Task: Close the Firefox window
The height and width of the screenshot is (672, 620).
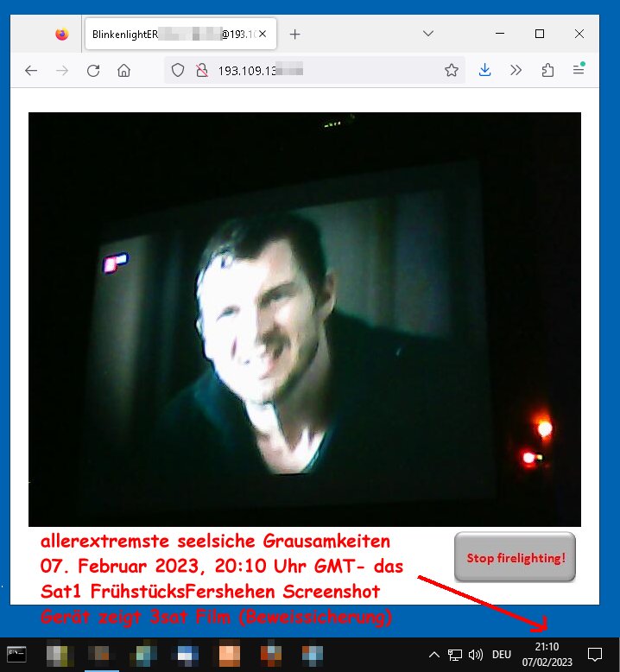Action: pyautogui.click(x=579, y=34)
